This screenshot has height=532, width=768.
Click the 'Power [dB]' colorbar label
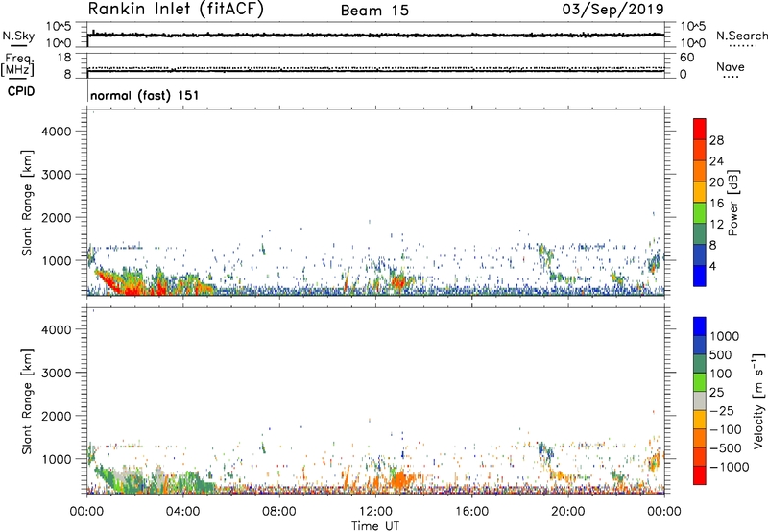732,203
